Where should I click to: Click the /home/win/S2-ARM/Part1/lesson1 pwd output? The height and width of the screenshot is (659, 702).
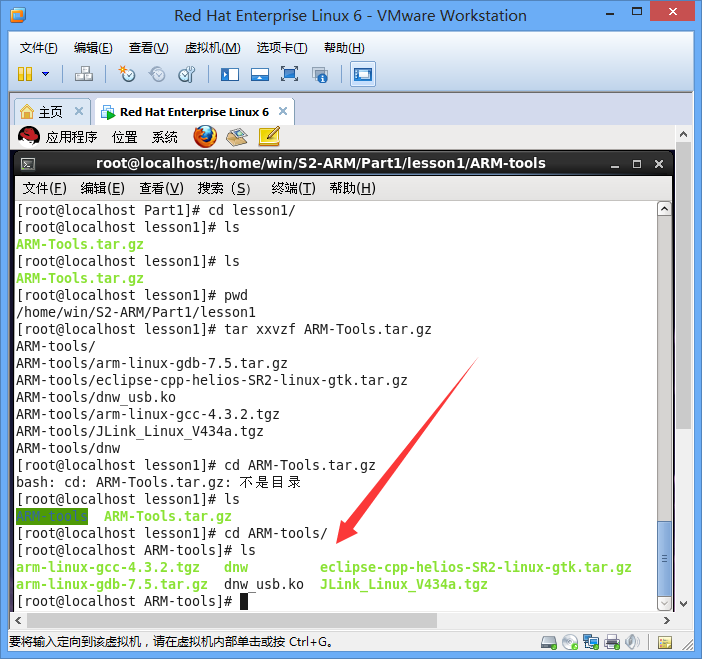(136, 312)
